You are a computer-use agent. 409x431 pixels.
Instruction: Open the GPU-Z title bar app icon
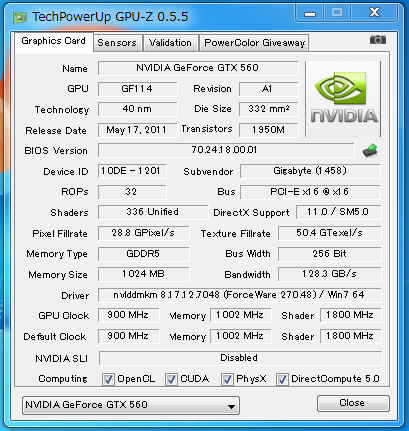tap(19, 17)
